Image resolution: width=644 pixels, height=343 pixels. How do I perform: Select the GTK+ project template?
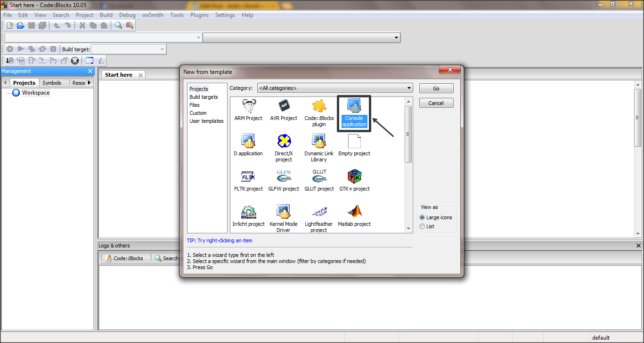click(x=354, y=181)
